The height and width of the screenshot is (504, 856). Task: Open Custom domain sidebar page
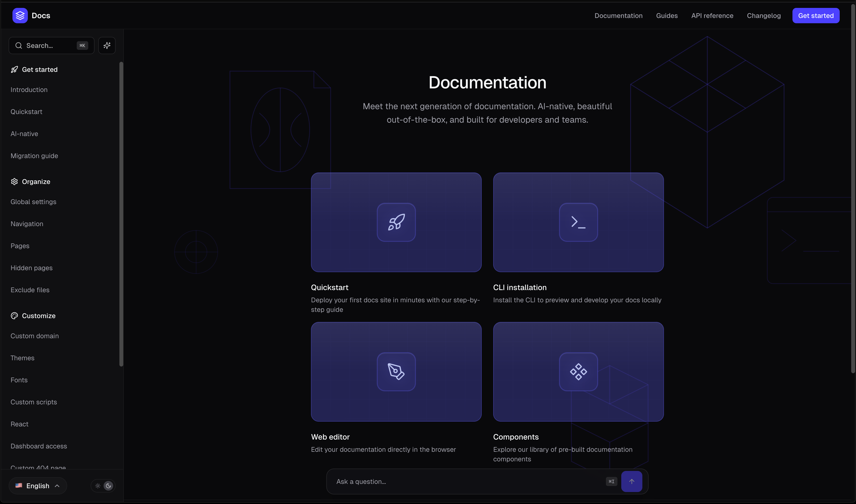35,336
